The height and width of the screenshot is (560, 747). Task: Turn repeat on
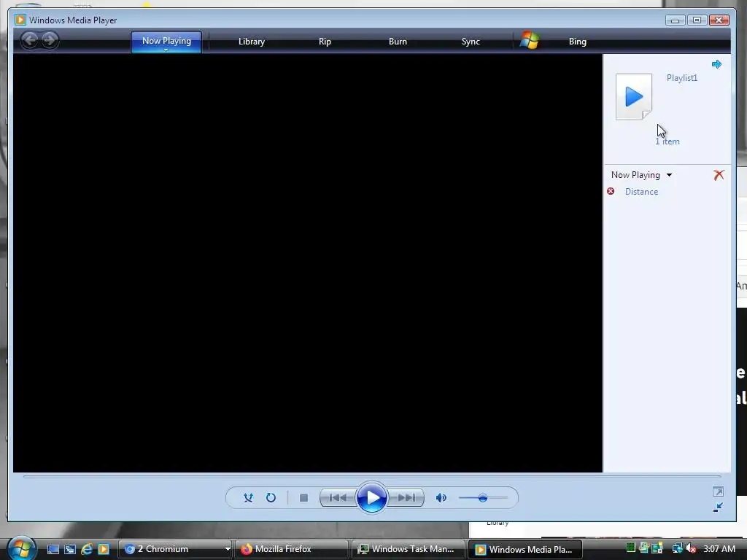(271, 497)
